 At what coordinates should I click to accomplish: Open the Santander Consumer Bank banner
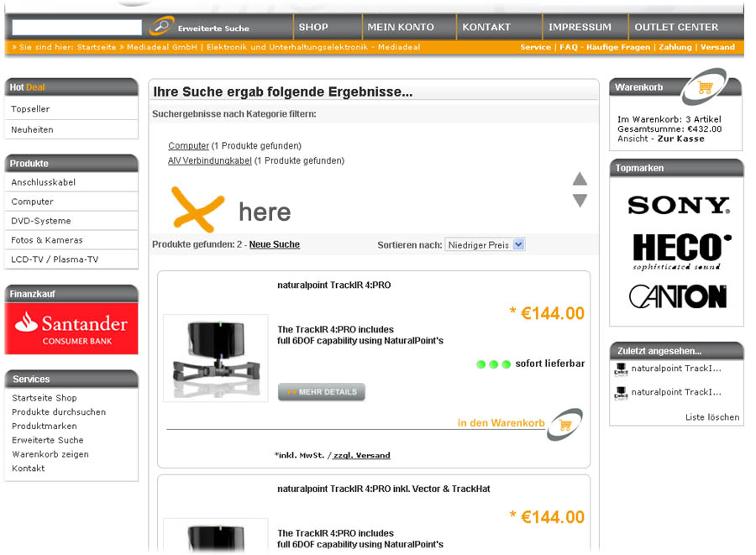point(71,328)
